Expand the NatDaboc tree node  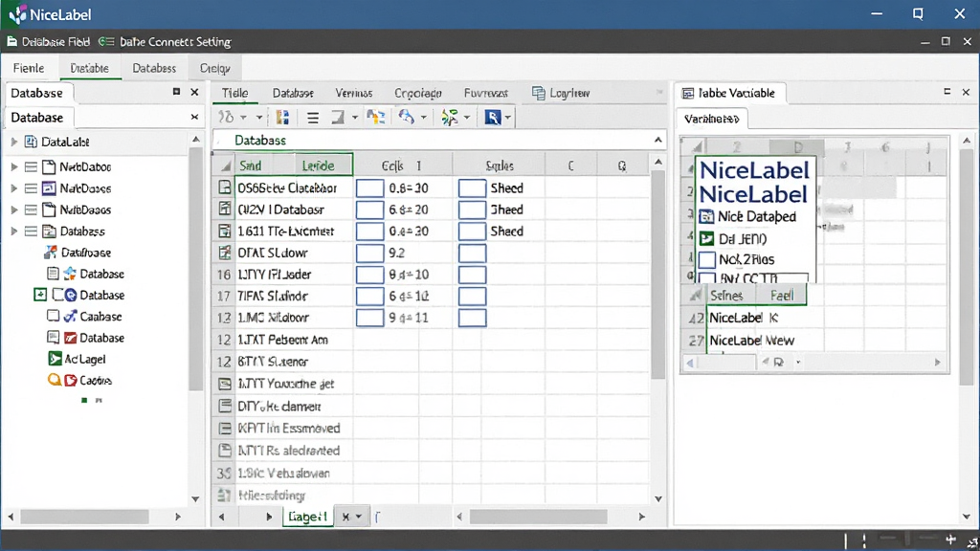coord(13,166)
